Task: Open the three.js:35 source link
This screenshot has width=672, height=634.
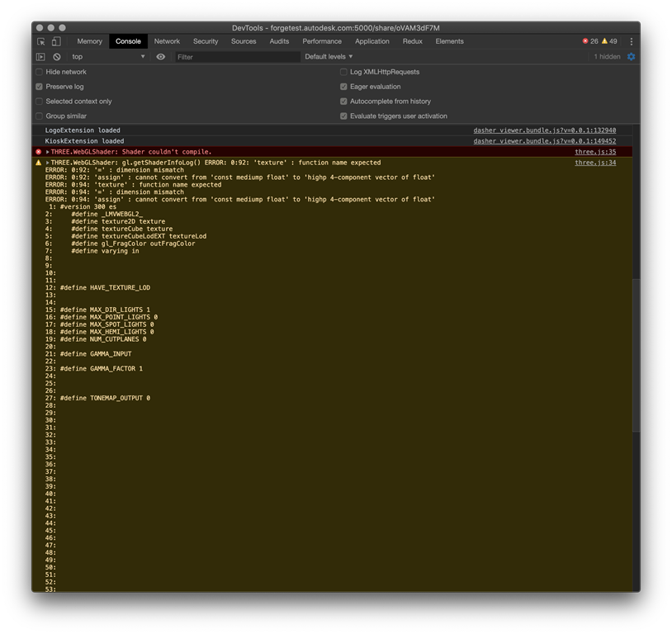Action: point(595,152)
